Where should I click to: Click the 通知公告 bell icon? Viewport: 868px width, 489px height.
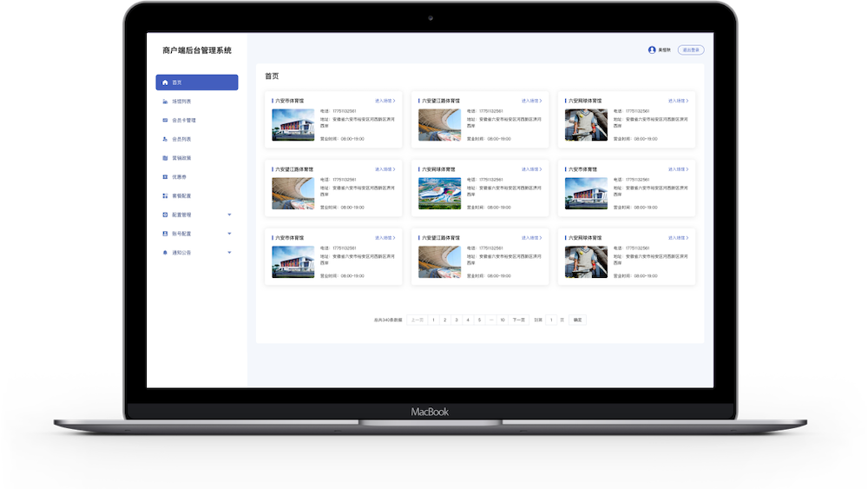pos(164,253)
